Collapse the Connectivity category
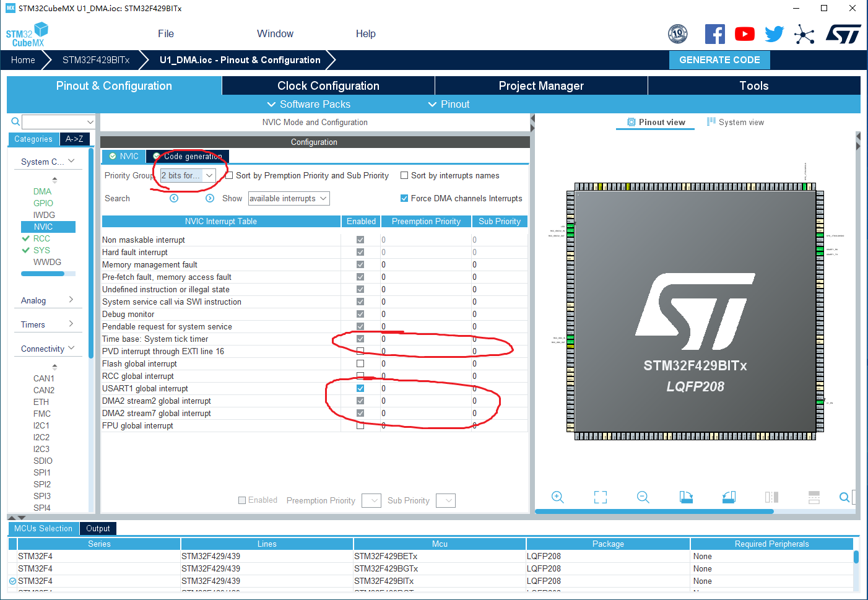The height and width of the screenshot is (600, 868). click(72, 348)
